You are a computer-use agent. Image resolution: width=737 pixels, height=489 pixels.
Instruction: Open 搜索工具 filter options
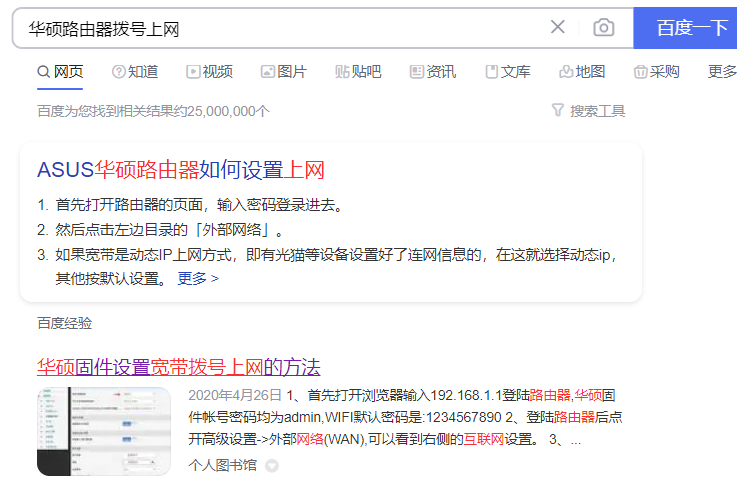(588, 111)
